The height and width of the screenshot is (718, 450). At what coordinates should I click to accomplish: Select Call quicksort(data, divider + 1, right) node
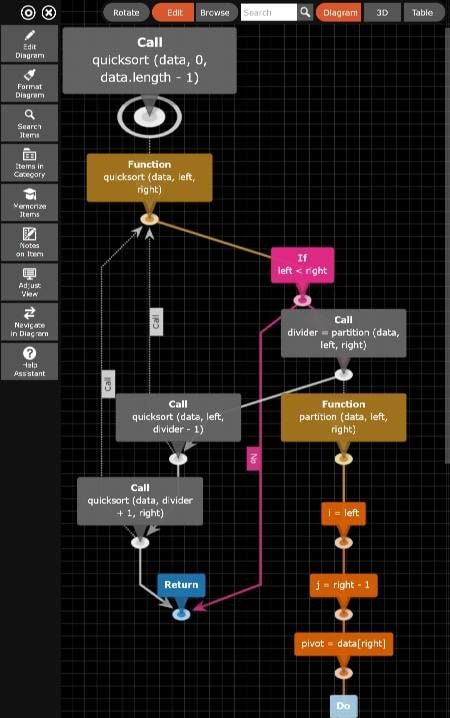pos(140,501)
